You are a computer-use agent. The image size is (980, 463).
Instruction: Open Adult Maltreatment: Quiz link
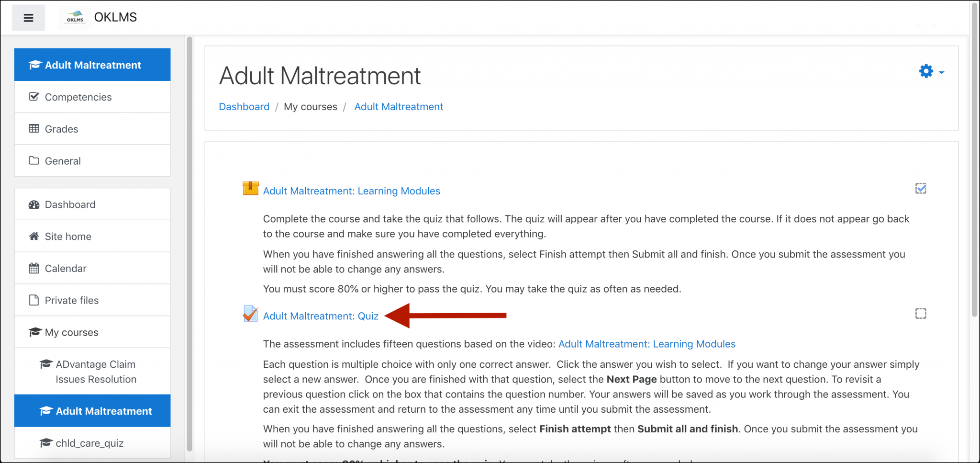[x=321, y=316]
